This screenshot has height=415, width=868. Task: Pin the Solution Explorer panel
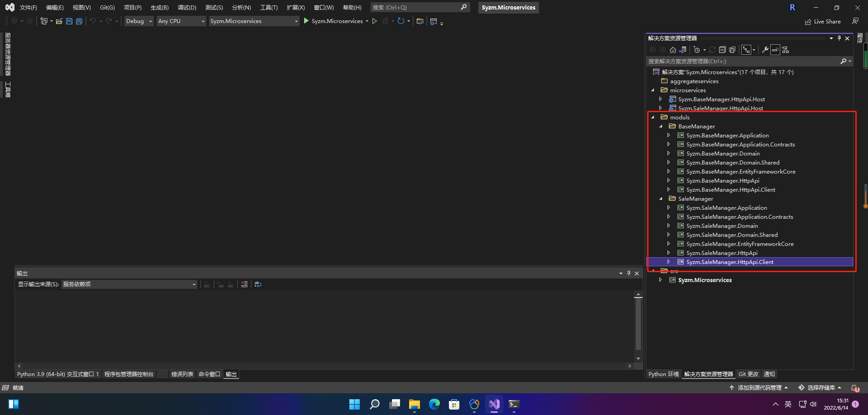coord(839,38)
